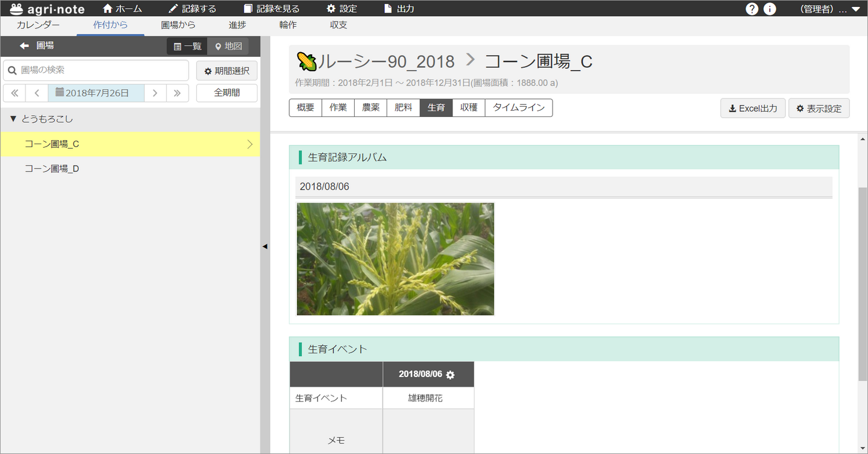Collapse the left sidebar with the arrow handle
The image size is (868, 454).
tap(265, 246)
